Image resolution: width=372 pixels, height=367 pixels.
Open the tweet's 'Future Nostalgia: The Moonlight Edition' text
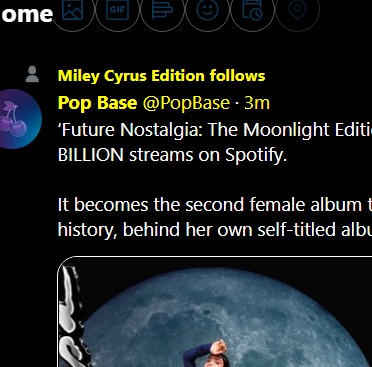(x=215, y=129)
